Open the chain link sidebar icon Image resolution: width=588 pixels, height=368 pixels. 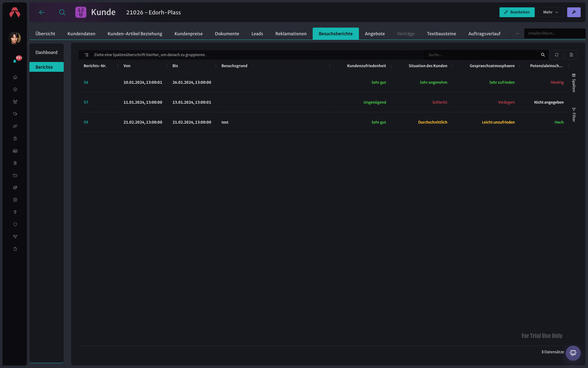[x=15, y=126]
